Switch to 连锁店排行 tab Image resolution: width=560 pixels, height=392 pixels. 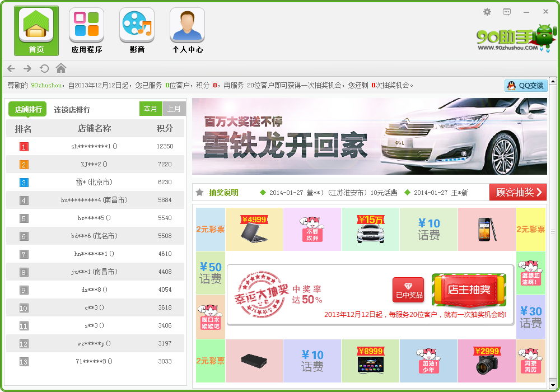click(72, 110)
